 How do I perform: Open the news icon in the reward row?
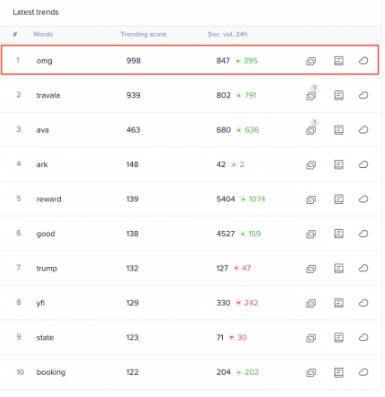click(x=339, y=199)
